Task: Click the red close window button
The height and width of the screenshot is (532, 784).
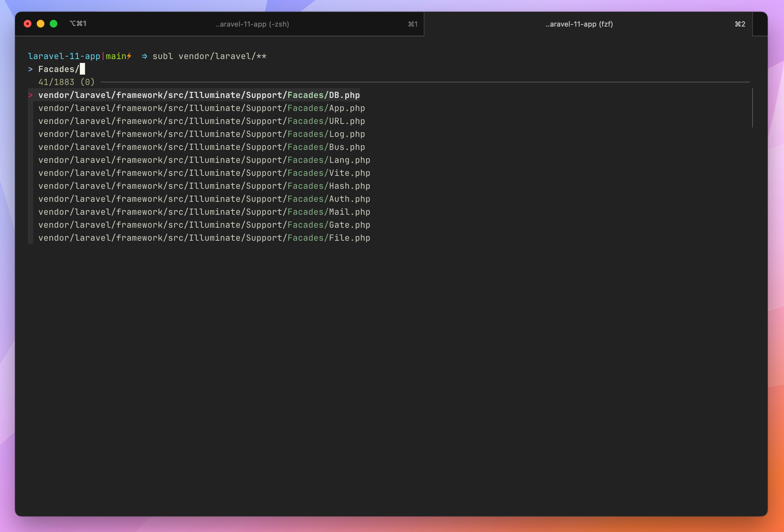Action: pyautogui.click(x=28, y=24)
